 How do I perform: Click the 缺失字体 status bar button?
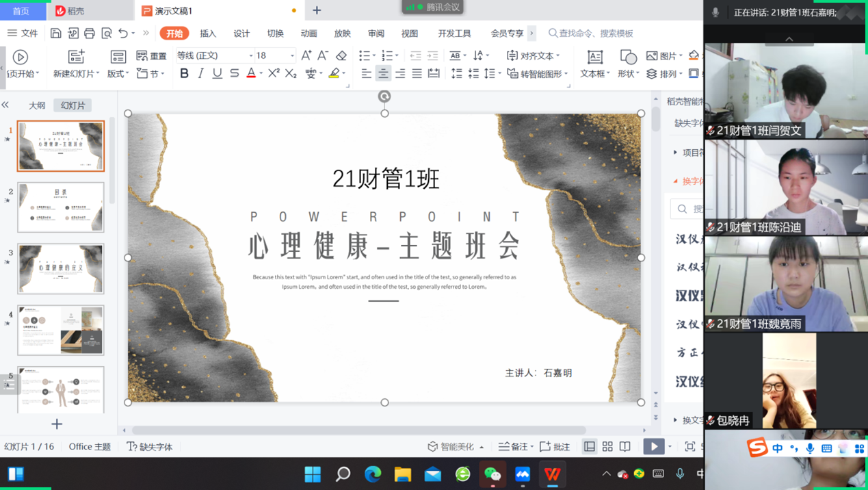pyautogui.click(x=150, y=447)
